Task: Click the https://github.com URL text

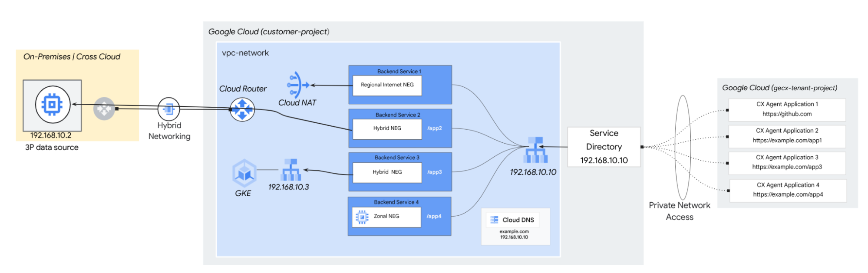Action: coord(787,114)
